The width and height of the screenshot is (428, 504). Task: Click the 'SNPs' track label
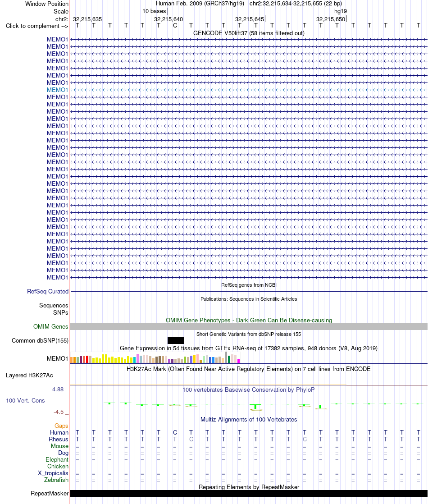pos(61,313)
